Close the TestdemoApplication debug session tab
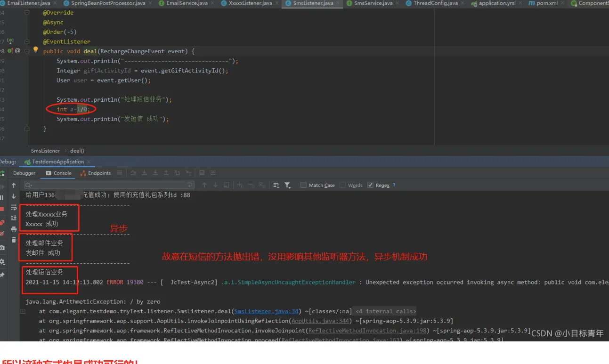 click(89, 162)
